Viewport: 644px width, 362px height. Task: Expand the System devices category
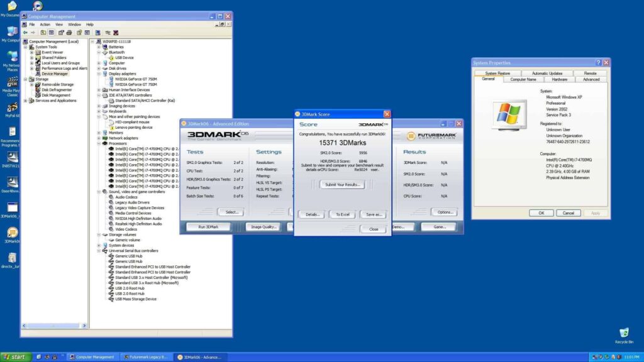click(99, 246)
